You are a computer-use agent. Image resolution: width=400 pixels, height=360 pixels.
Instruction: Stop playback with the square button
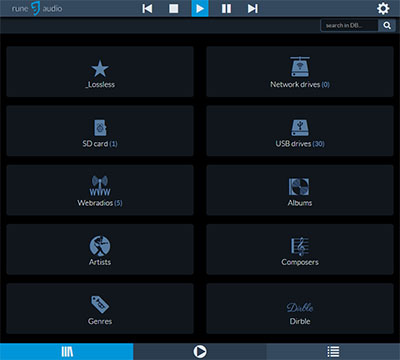click(174, 8)
